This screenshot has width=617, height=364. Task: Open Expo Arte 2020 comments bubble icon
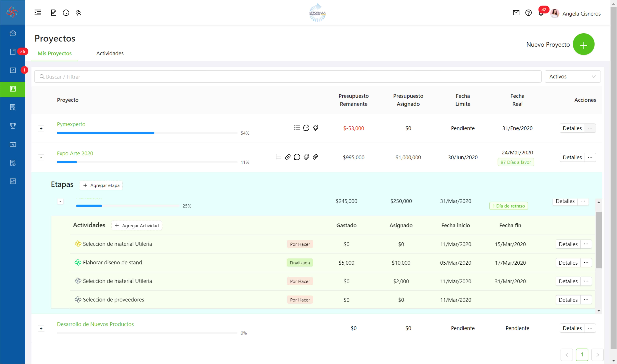297,157
